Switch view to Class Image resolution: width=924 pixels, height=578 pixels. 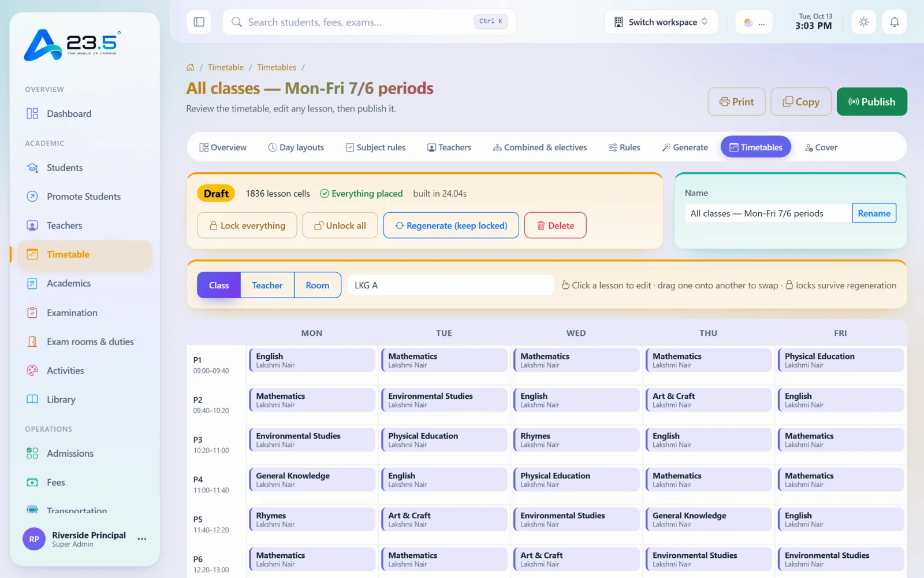[219, 285]
